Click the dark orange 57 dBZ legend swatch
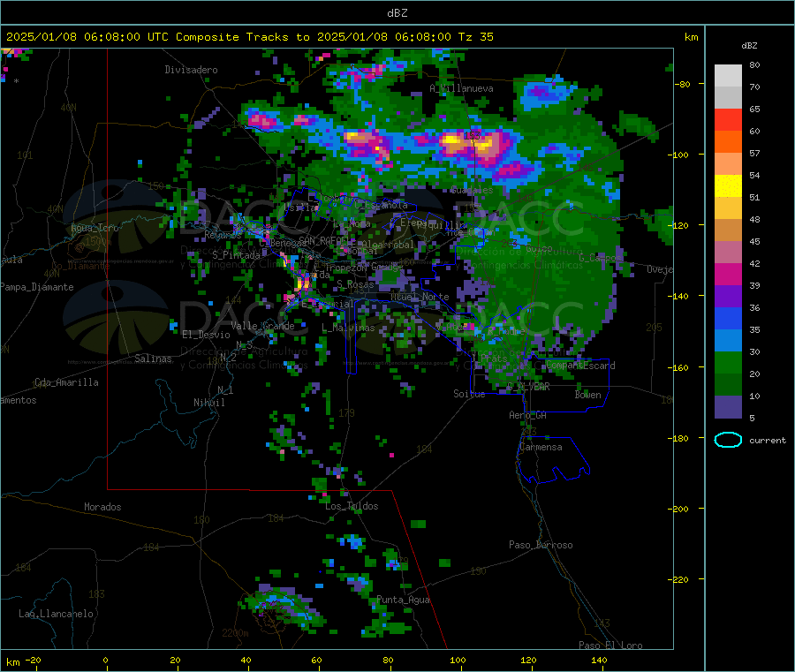Viewport: 795px width, 672px height. 728,142
